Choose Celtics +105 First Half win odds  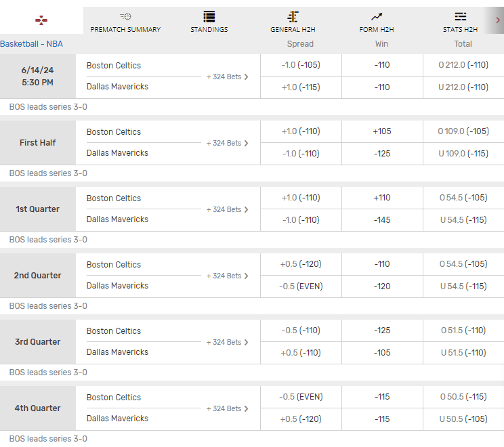[382, 131]
